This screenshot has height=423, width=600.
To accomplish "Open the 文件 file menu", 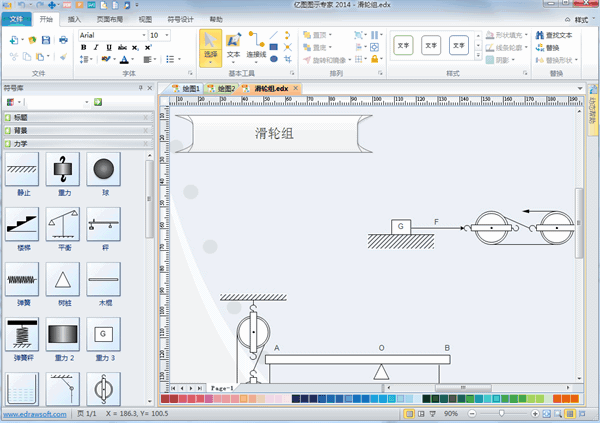I will click(x=16, y=19).
